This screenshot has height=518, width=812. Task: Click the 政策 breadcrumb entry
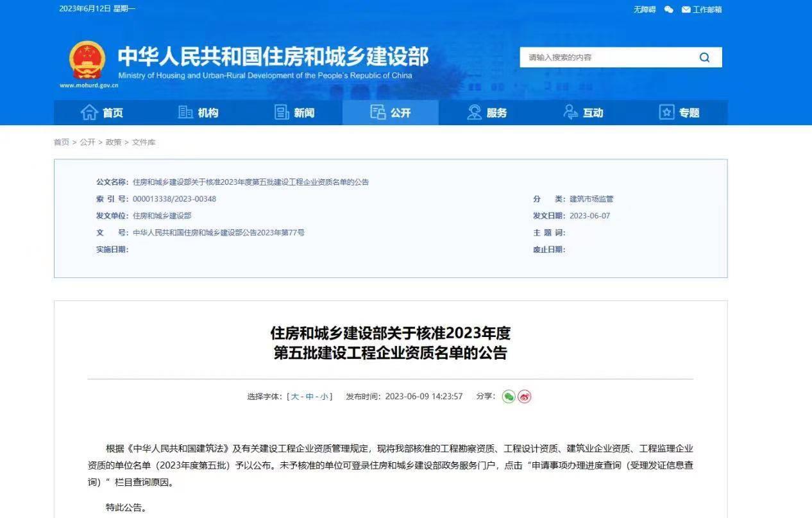click(x=113, y=142)
